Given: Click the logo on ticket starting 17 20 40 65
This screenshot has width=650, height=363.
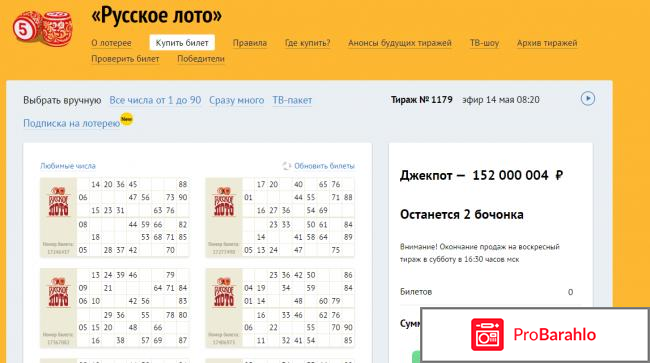Looking at the screenshot, I should 224,202.
